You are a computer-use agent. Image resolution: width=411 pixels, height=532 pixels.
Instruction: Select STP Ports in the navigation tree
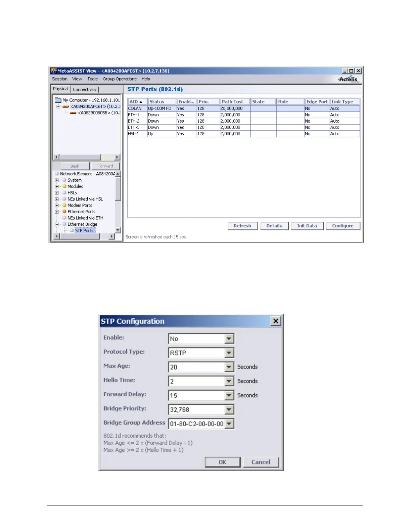pos(84,230)
